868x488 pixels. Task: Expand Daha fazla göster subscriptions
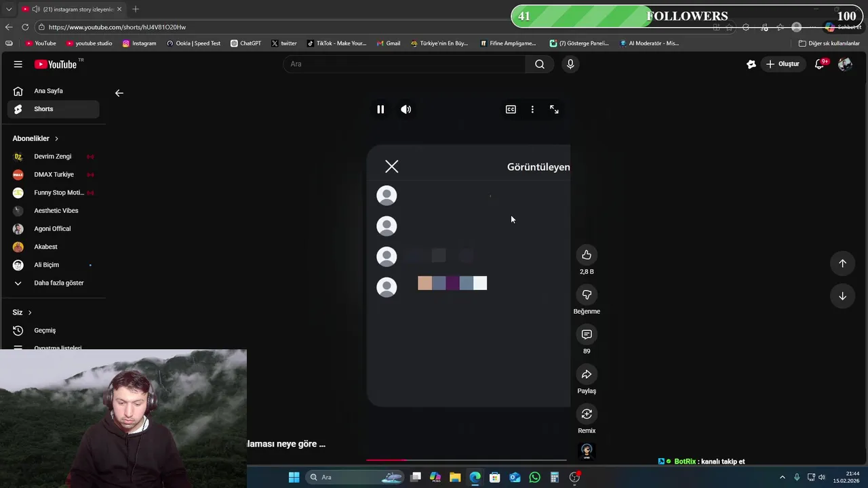click(x=53, y=283)
